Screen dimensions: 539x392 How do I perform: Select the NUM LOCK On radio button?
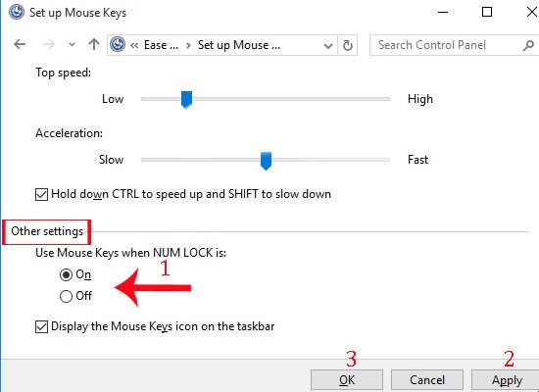pos(66,274)
